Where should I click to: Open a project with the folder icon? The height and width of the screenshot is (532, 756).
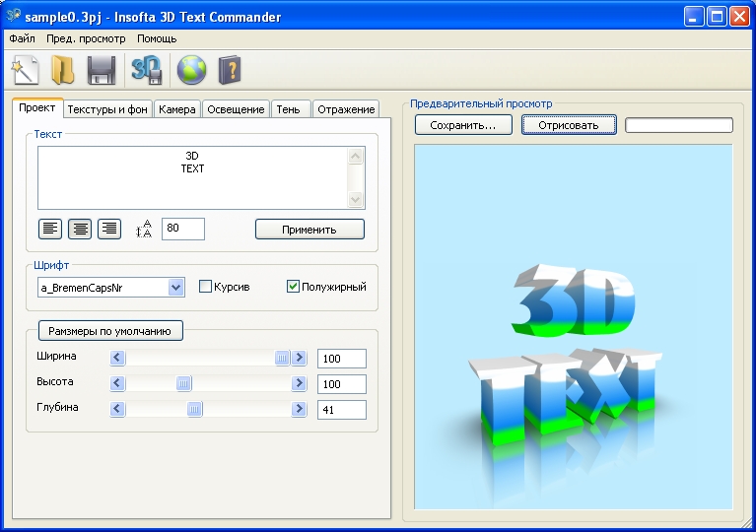point(63,70)
